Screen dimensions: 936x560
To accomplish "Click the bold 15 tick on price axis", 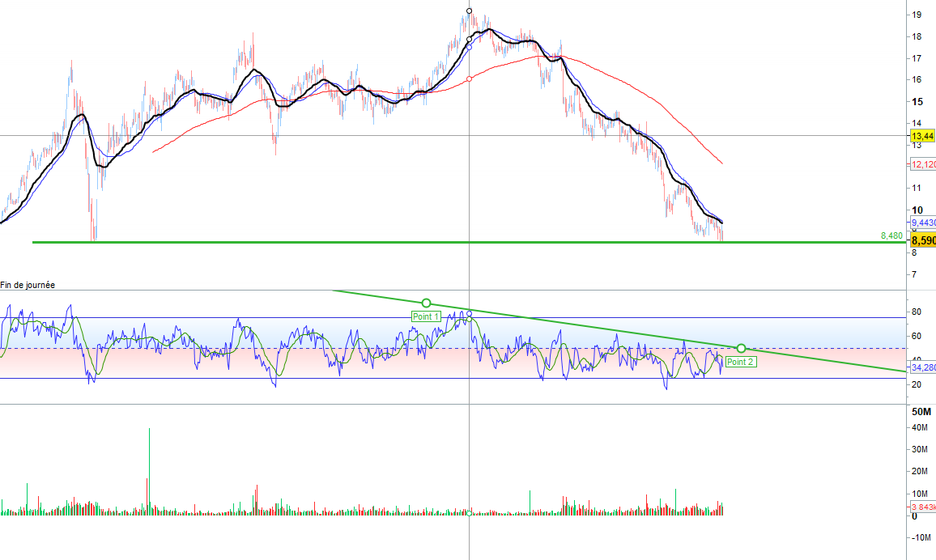I will coord(917,102).
